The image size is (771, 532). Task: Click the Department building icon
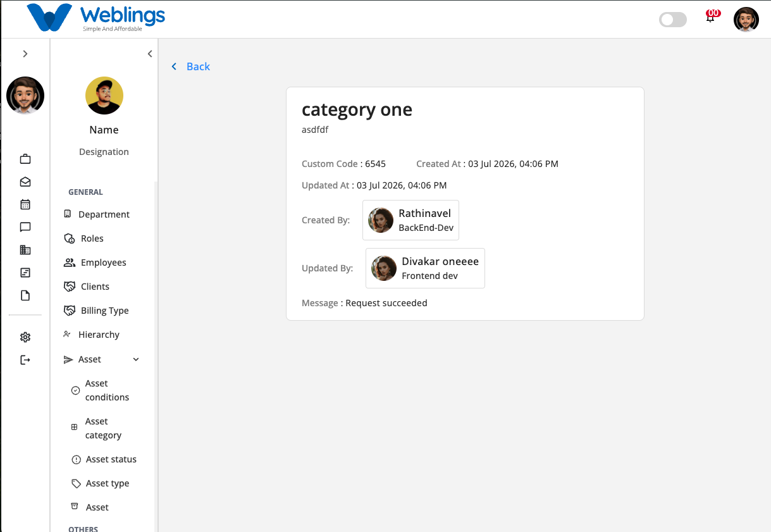click(x=68, y=214)
